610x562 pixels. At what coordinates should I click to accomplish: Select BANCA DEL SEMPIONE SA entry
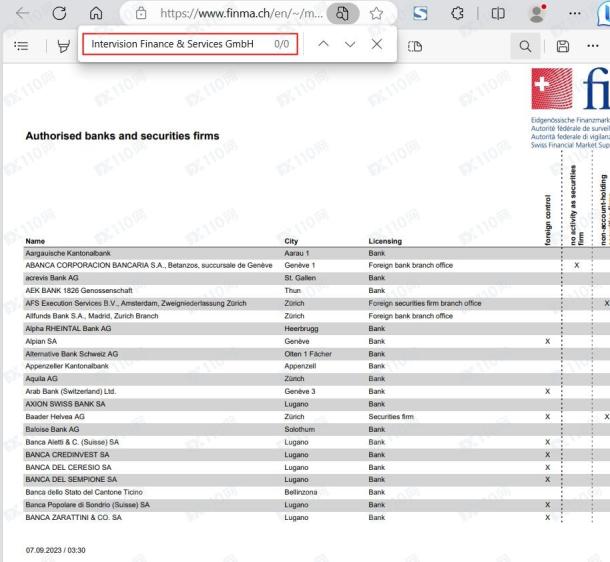(x=71, y=480)
